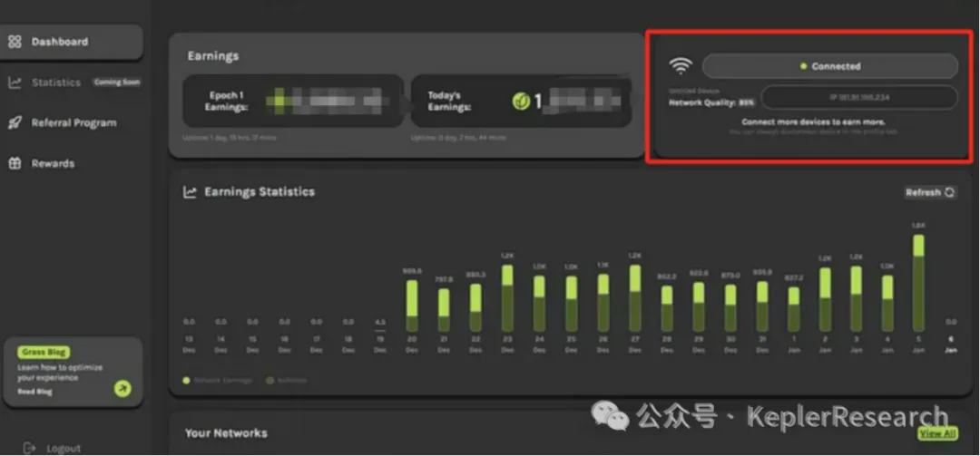The height and width of the screenshot is (456, 980).
Task: Open the Statistics menu item
Action: click(56, 82)
